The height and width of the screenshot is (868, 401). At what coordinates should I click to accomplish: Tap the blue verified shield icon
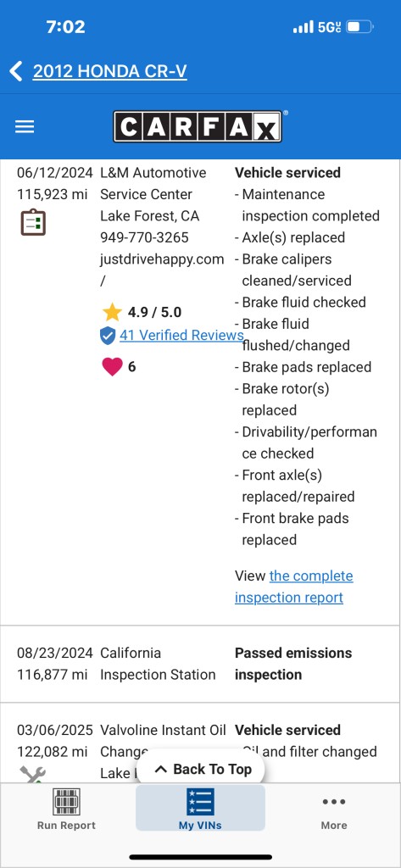pyautogui.click(x=108, y=336)
